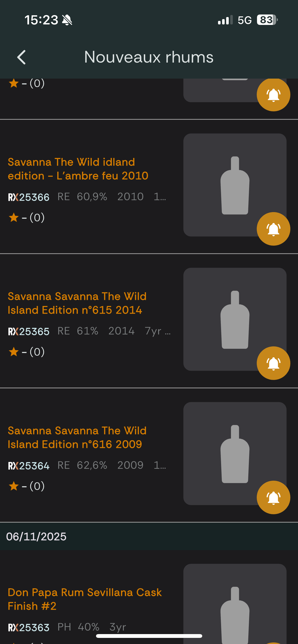
Task: Tap the back arrow in header
Action: point(22,57)
